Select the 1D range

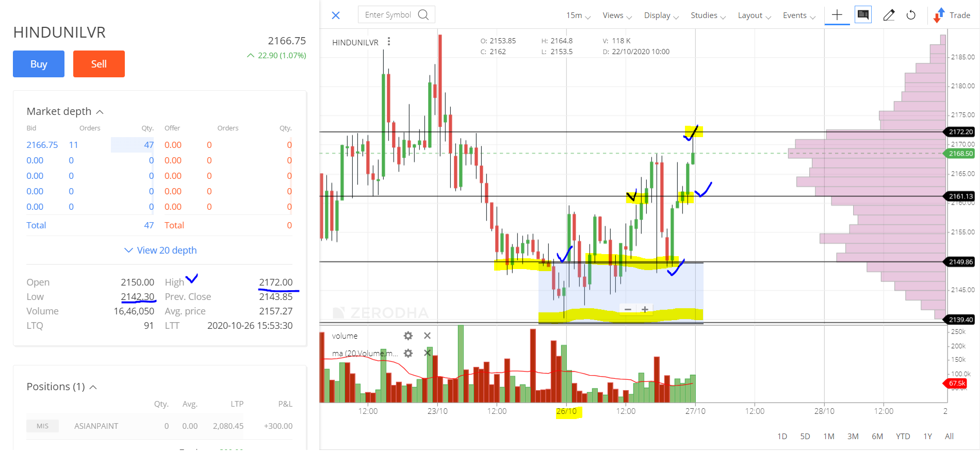[x=782, y=436]
